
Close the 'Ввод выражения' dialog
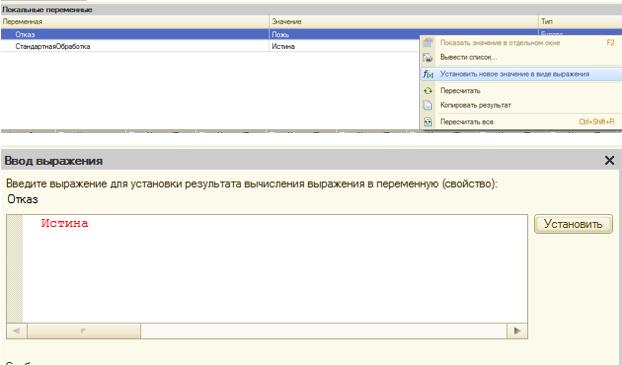(609, 160)
